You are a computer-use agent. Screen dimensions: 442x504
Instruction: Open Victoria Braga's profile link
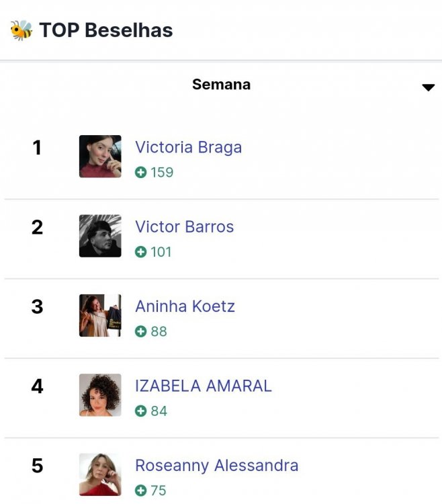[x=188, y=147]
